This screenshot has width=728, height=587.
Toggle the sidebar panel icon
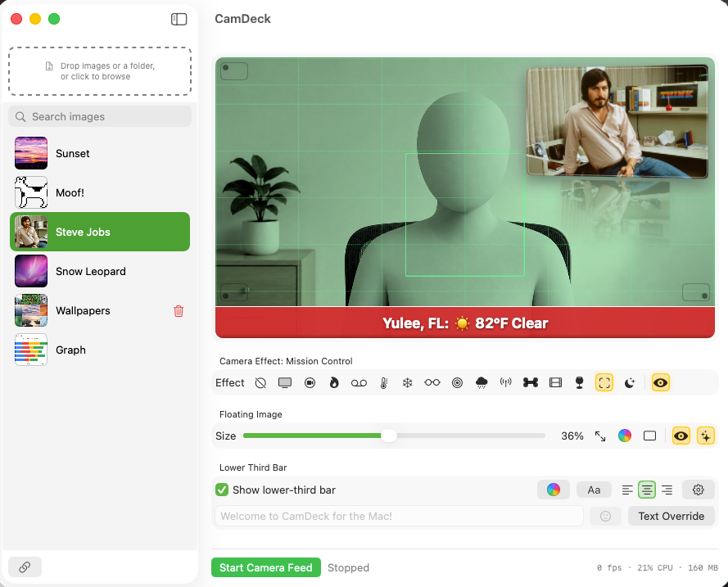pos(179,19)
